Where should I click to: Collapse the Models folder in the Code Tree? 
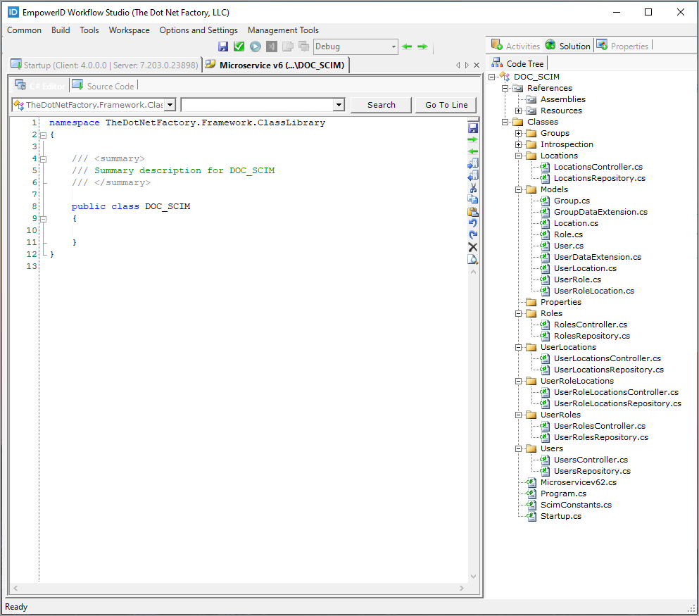(518, 189)
